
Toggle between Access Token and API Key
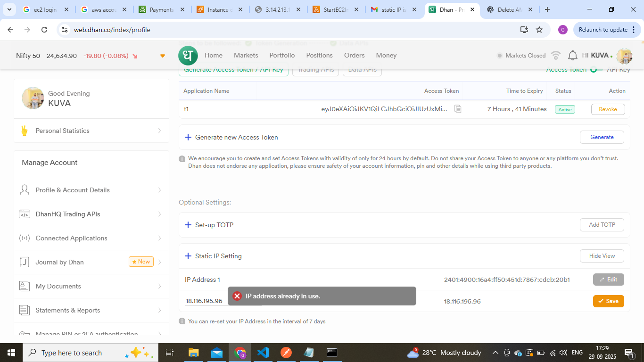pyautogui.click(x=596, y=70)
